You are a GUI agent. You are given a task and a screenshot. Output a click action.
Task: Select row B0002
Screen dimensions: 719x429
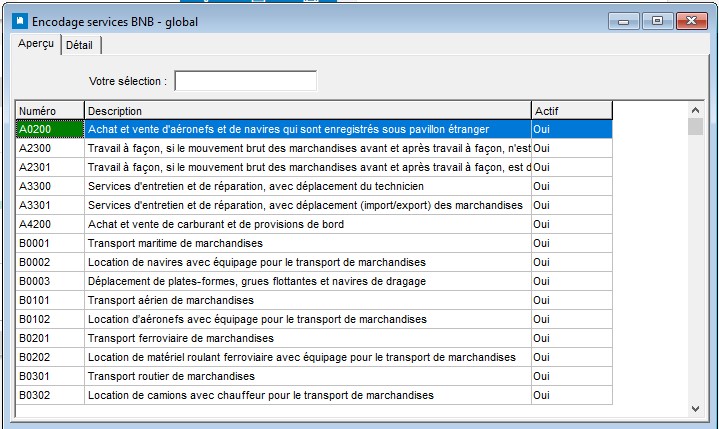click(x=314, y=262)
